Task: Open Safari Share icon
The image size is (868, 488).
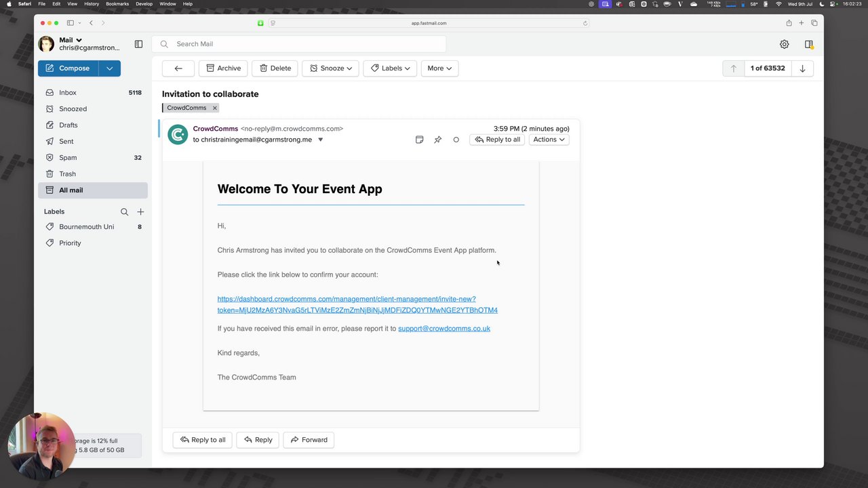Action: pos(789,23)
